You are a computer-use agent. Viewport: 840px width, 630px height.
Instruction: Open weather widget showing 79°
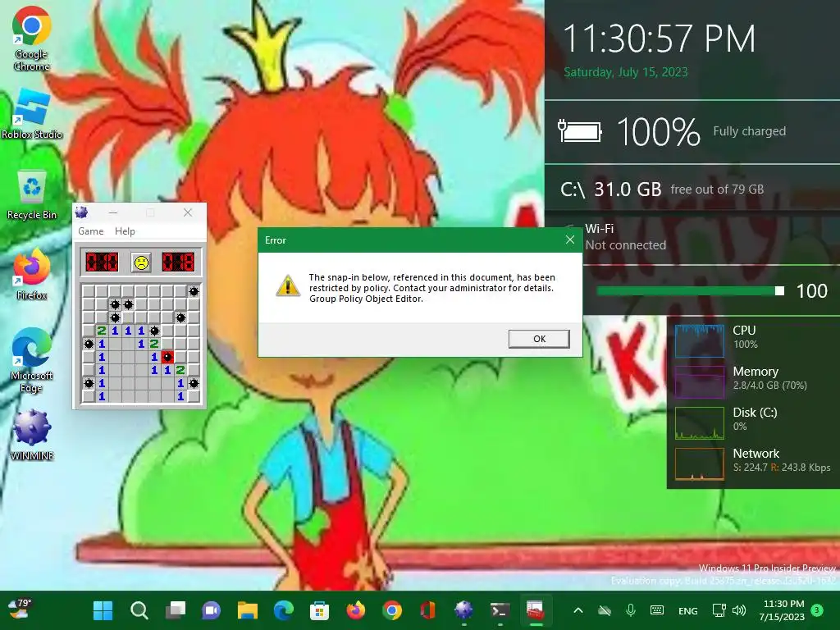(20, 609)
